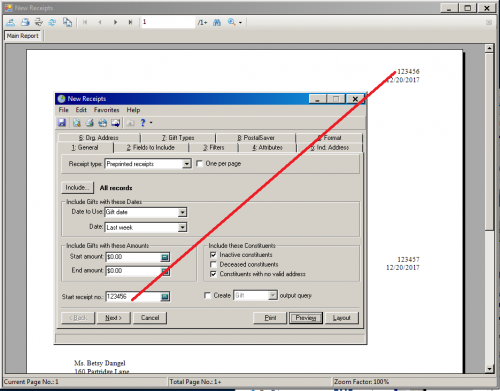Switch to the Ind. Address tab
This screenshot has width=500, height=391.
[329, 147]
